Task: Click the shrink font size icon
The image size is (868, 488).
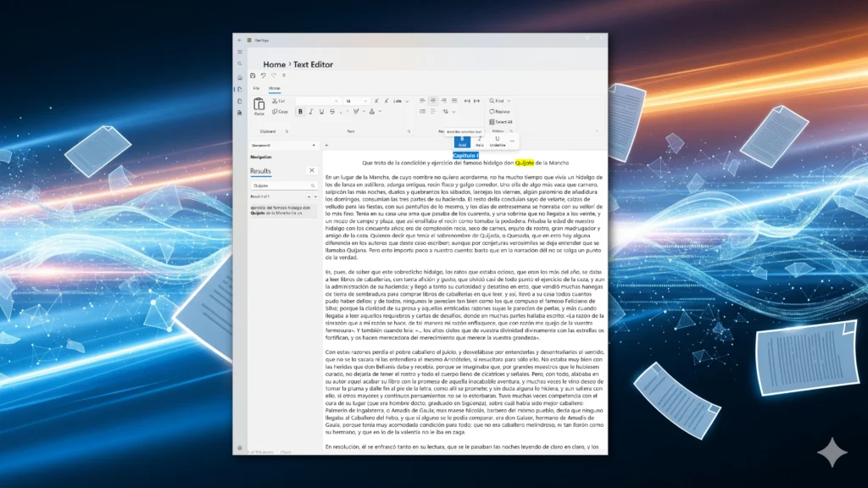Action: pos(387,101)
